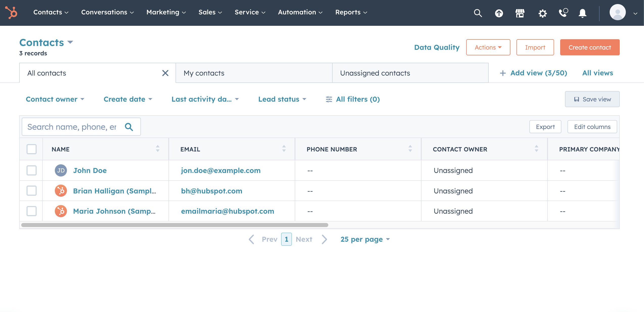Open the settings gear icon

coord(542,13)
